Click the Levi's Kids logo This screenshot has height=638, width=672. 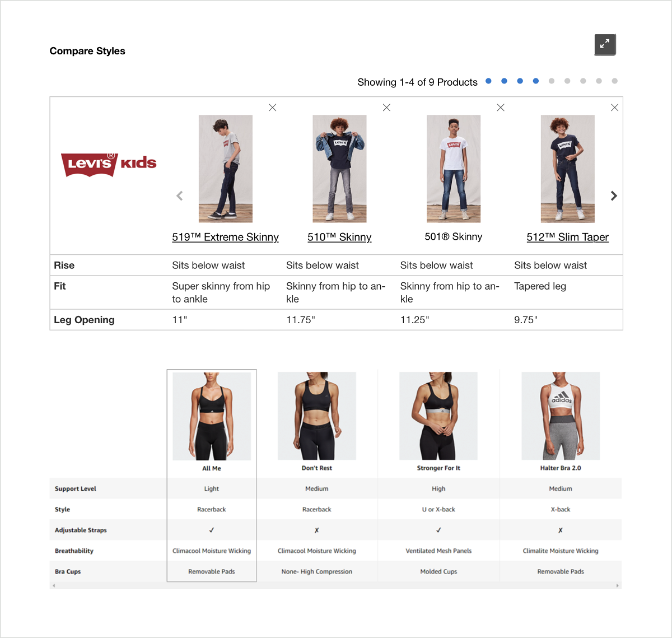pyautogui.click(x=109, y=164)
